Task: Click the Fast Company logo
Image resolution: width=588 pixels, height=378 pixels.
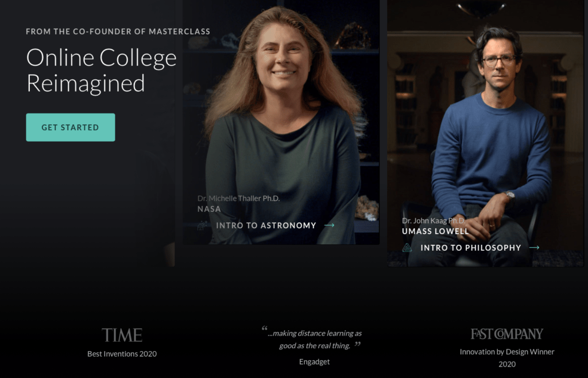Action: click(506, 334)
